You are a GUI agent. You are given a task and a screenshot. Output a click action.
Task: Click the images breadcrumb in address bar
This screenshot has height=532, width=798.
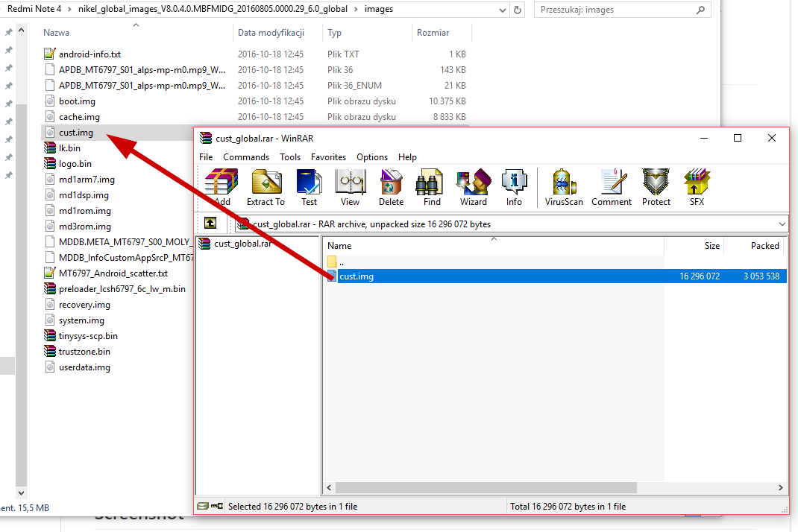tap(379, 9)
